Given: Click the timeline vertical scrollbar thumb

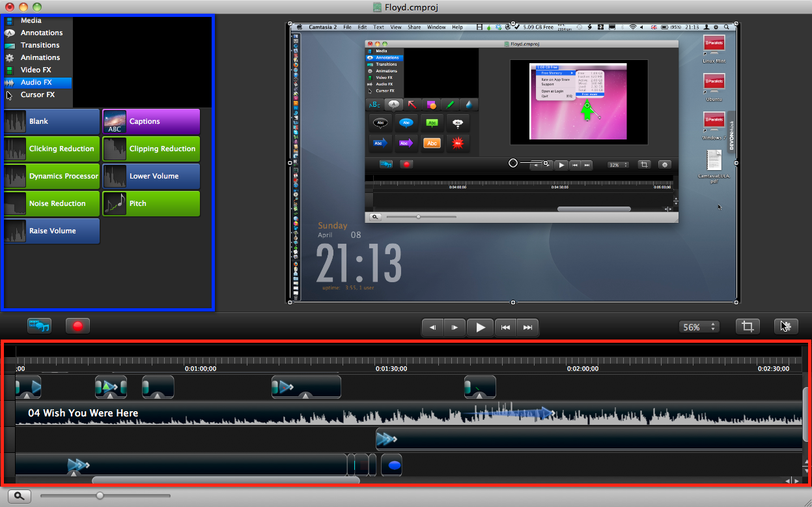Looking at the screenshot, I should click(x=807, y=414).
